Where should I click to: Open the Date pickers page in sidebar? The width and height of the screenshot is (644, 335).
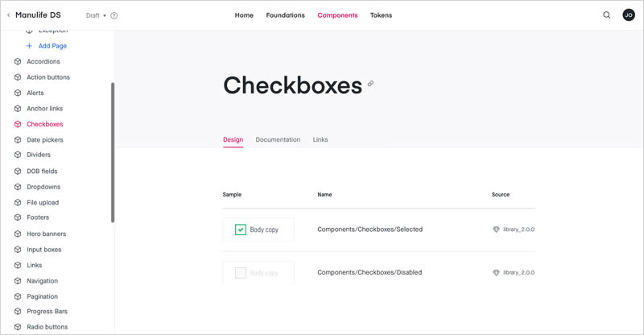point(45,140)
